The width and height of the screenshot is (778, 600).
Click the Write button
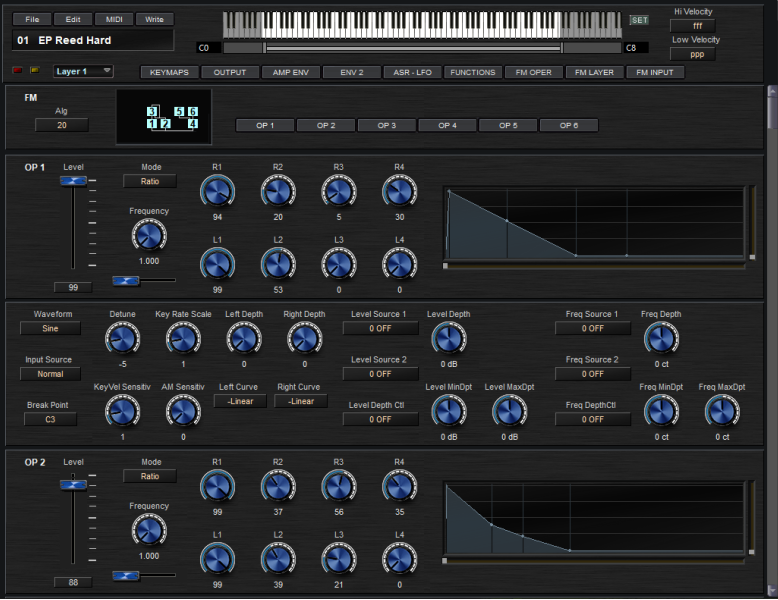point(154,19)
